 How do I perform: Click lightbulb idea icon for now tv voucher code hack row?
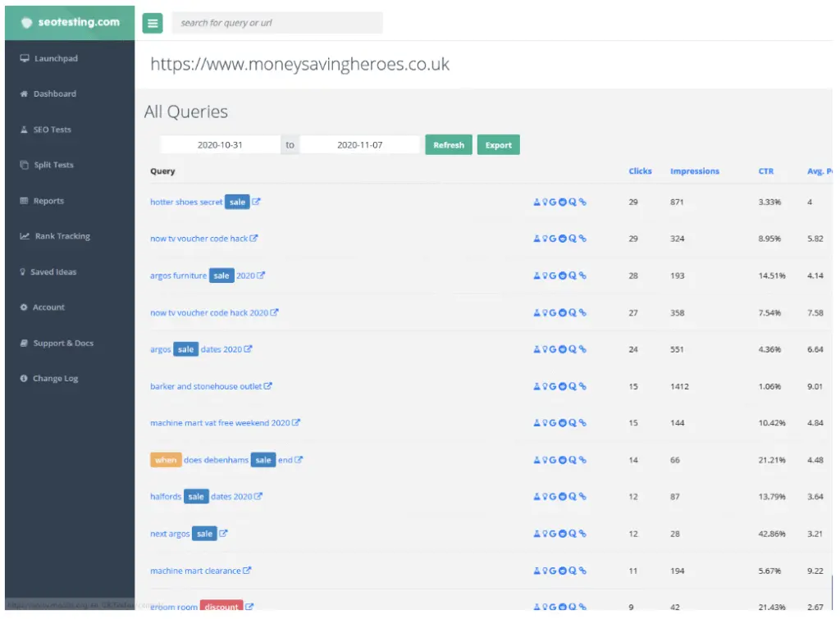[x=545, y=239]
